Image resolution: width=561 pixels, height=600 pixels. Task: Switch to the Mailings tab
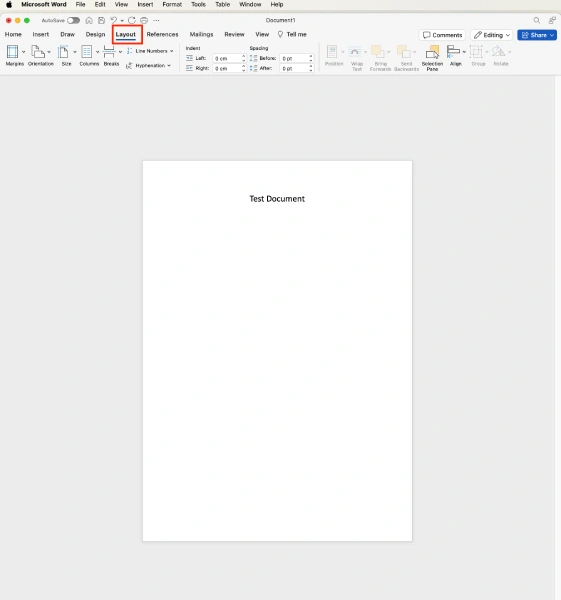click(x=201, y=34)
